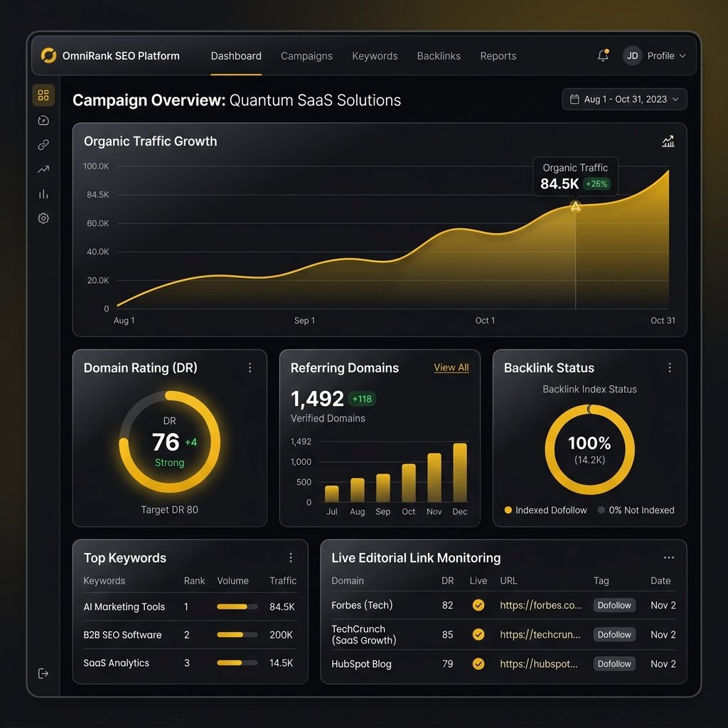
Task: Click the calendar icon in date range
Action: coord(574,100)
